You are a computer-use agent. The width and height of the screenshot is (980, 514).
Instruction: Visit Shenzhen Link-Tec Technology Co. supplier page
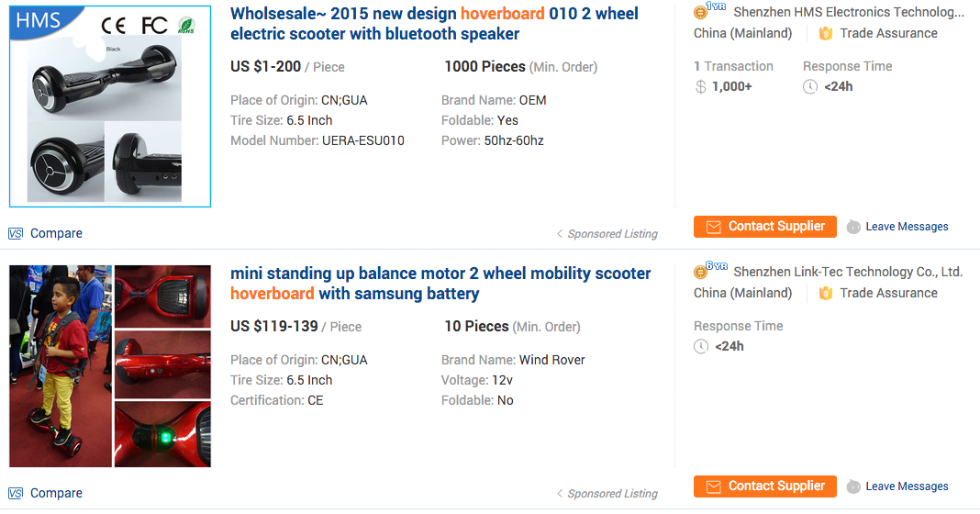[x=848, y=273]
